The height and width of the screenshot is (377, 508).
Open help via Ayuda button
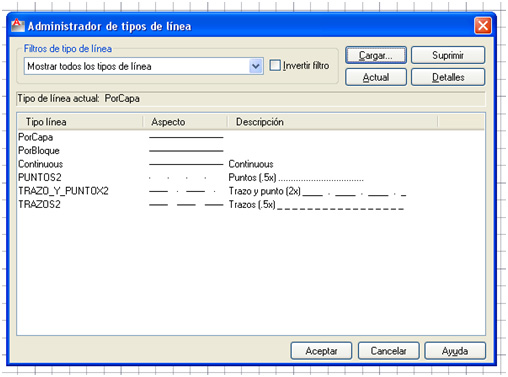coord(455,351)
